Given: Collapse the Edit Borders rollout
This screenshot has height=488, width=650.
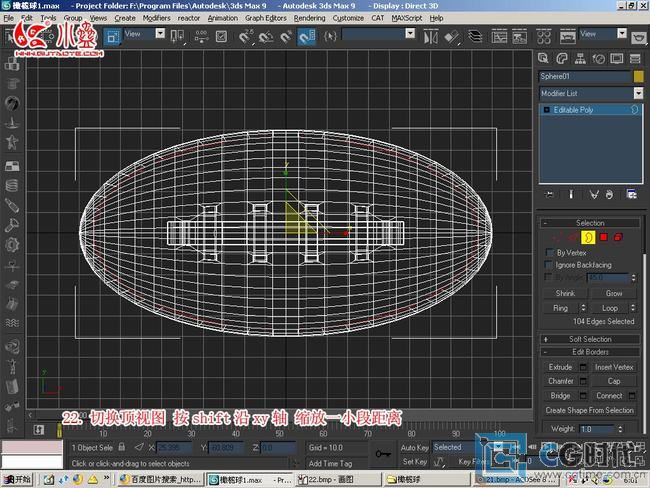Looking at the screenshot, I should (x=590, y=352).
